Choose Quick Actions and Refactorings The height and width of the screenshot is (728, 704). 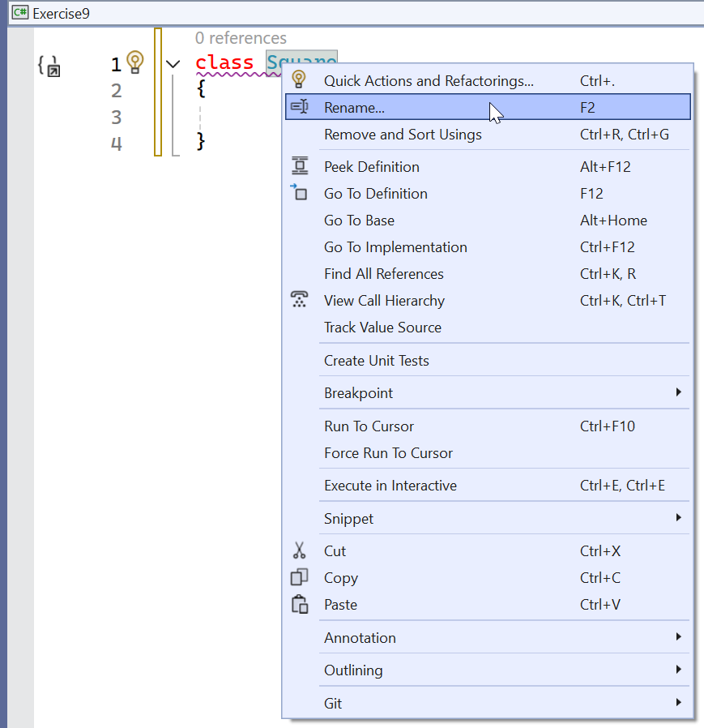[488, 81]
